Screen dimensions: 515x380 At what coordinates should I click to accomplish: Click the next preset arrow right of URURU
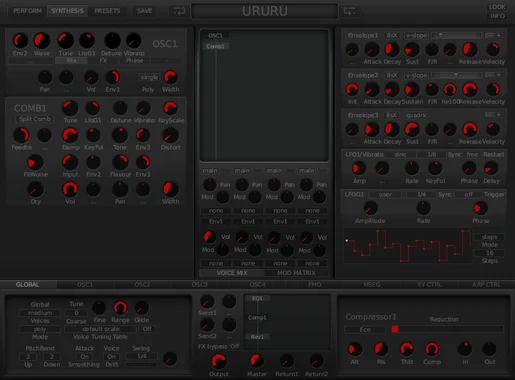coord(349,11)
